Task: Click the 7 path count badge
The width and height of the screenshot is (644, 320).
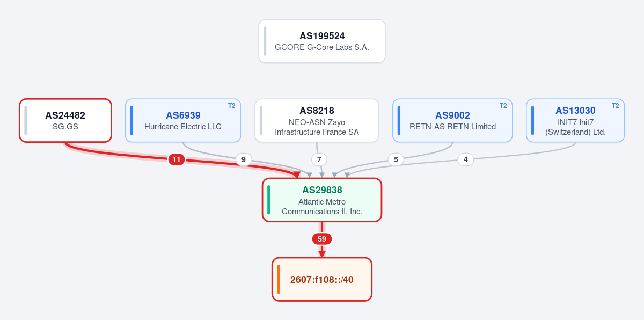Action: click(319, 159)
